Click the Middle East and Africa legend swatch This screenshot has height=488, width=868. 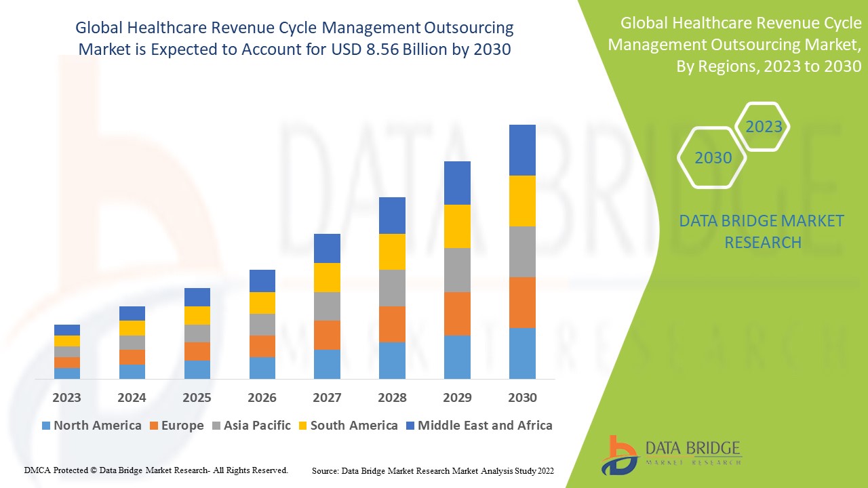[410, 426]
